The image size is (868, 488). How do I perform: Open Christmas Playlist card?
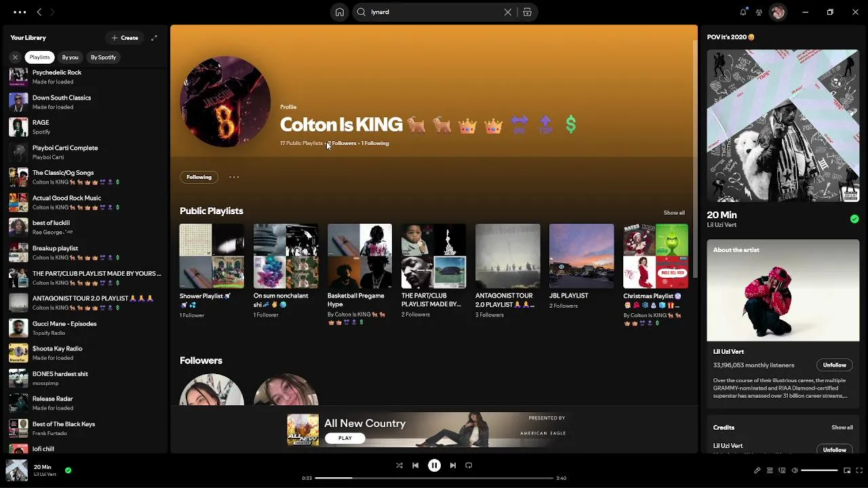[x=655, y=274]
